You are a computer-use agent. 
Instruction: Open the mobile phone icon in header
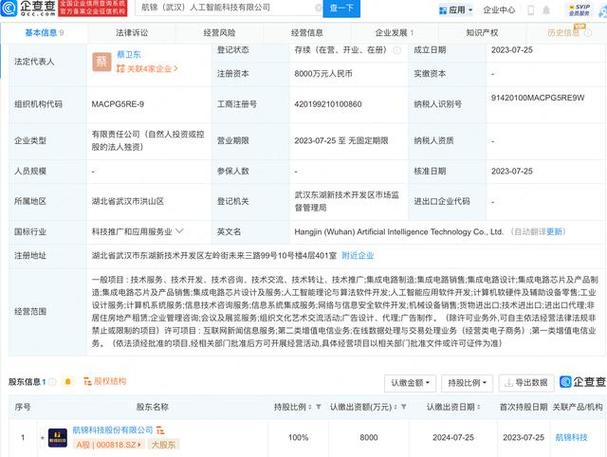click(531, 10)
